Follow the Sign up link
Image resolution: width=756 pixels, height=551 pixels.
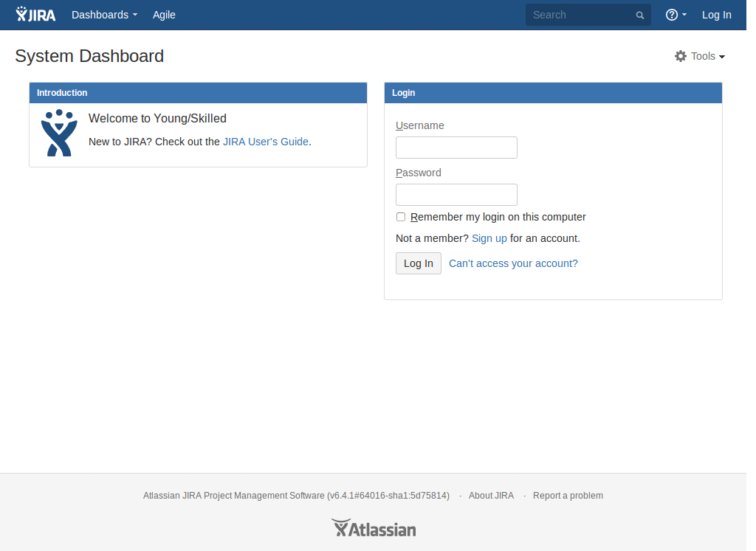click(x=489, y=238)
